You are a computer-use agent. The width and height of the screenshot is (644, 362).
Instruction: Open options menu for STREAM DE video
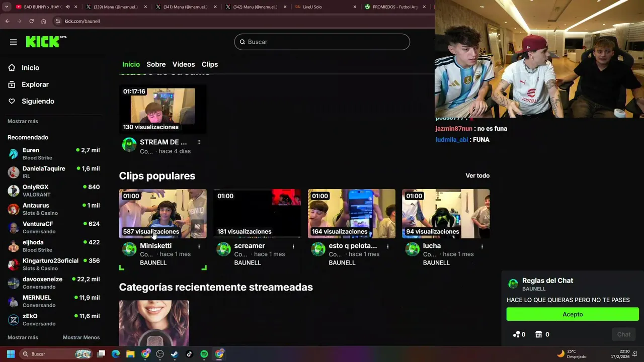[199, 142]
